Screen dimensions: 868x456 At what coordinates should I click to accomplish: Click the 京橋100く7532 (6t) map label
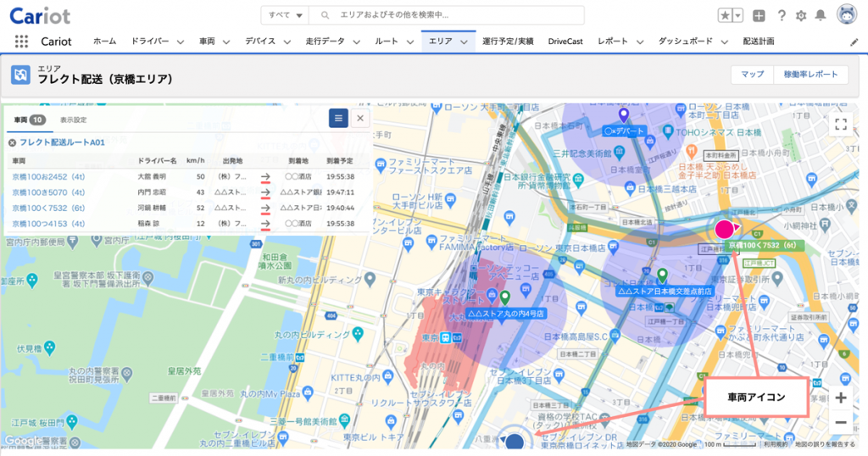coord(765,245)
